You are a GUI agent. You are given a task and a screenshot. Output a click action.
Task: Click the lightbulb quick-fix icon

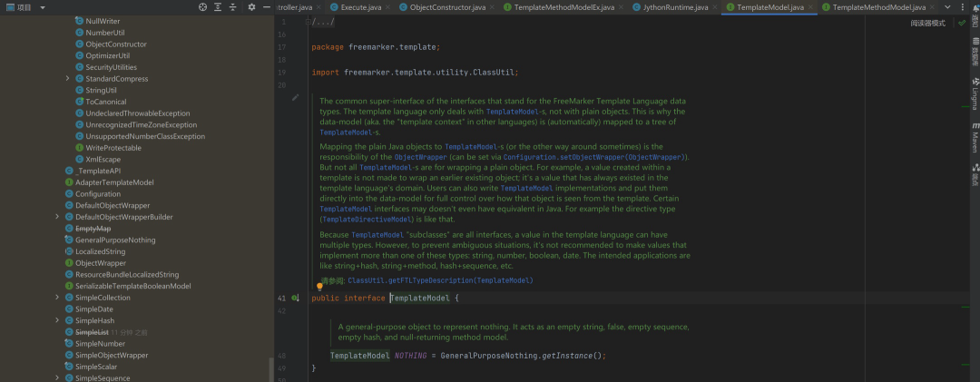coord(320,287)
